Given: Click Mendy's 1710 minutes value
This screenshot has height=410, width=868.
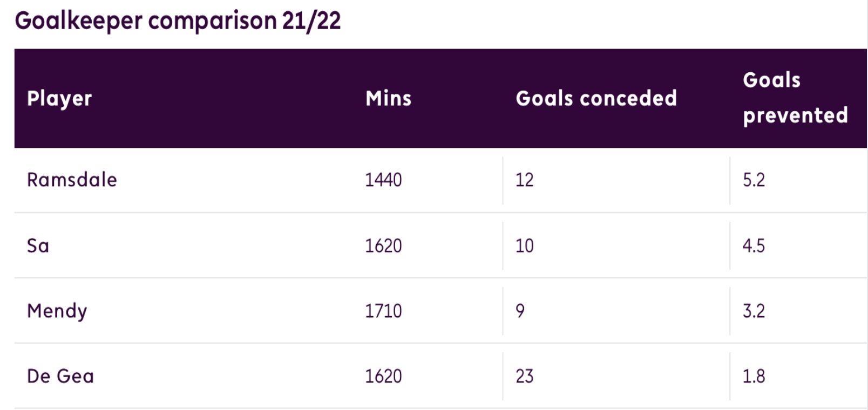Looking at the screenshot, I should [383, 311].
